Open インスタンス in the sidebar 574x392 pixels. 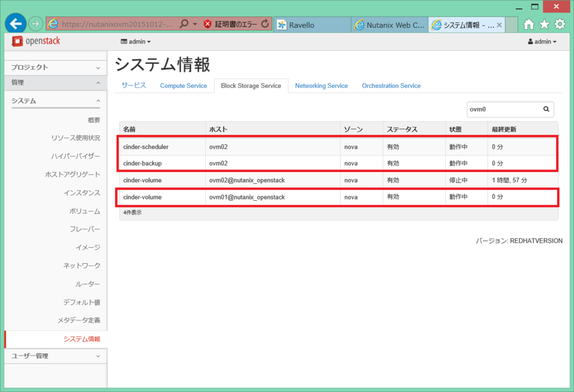(x=82, y=193)
